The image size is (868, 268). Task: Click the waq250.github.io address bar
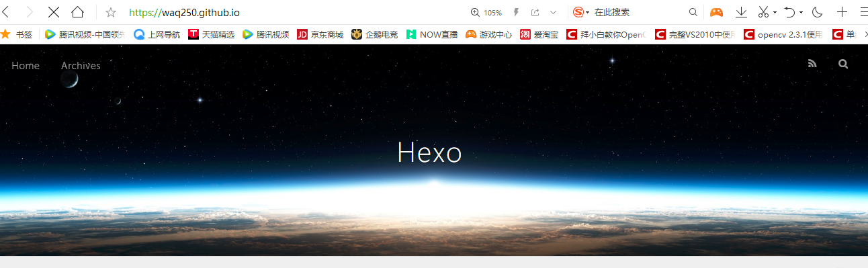pos(184,12)
